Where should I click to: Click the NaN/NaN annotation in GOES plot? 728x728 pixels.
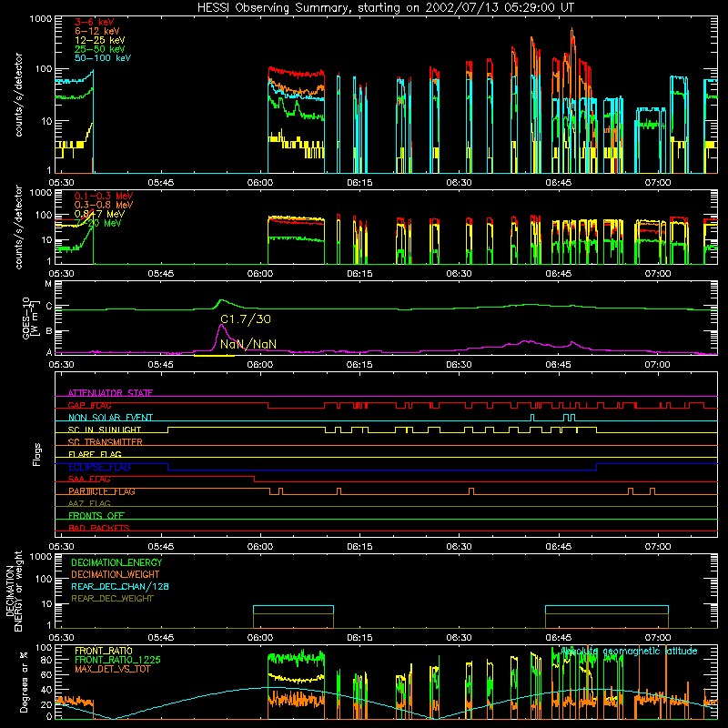point(248,344)
